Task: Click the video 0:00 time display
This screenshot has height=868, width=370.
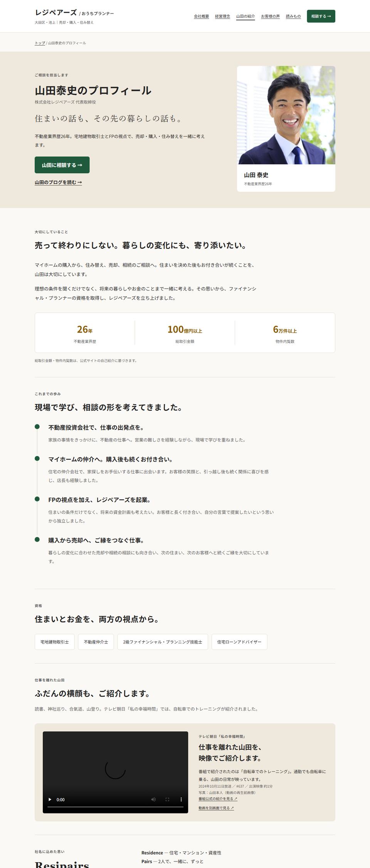Action: pyautogui.click(x=61, y=800)
